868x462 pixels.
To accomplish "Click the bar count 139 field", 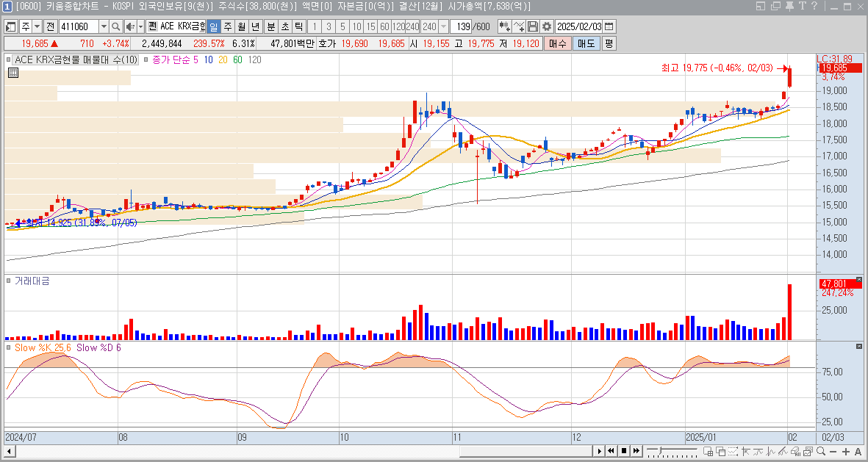I will (x=461, y=26).
